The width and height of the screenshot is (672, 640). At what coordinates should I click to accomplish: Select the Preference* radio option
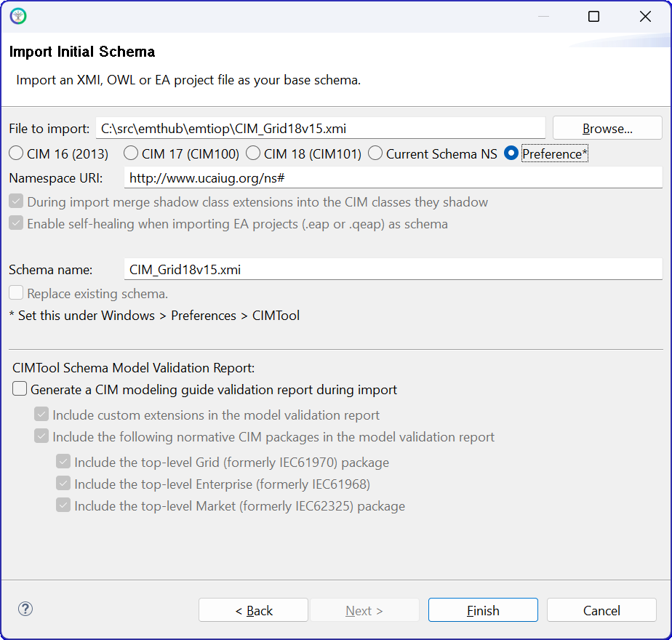coord(511,153)
